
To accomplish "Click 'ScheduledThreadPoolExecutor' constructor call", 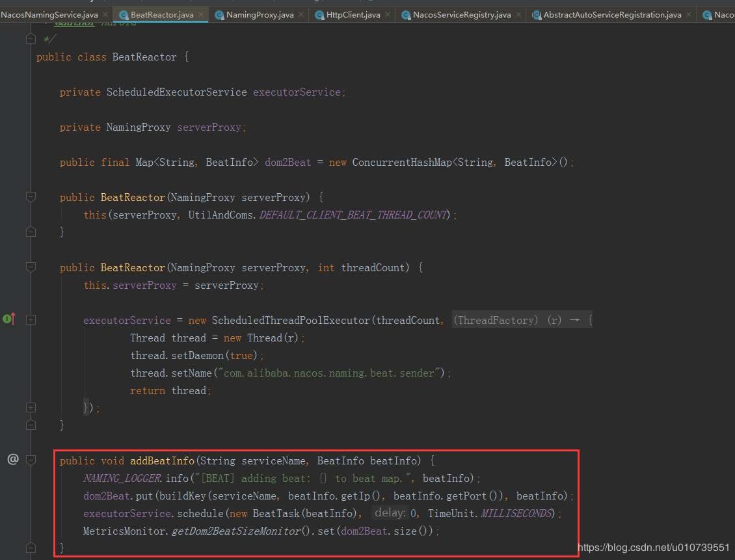I will (x=291, y=321).
